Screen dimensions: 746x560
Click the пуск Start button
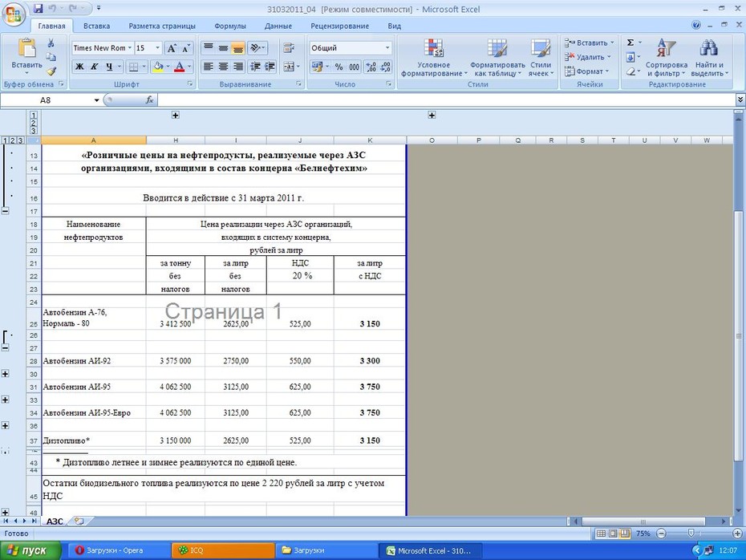click(30, 550)
